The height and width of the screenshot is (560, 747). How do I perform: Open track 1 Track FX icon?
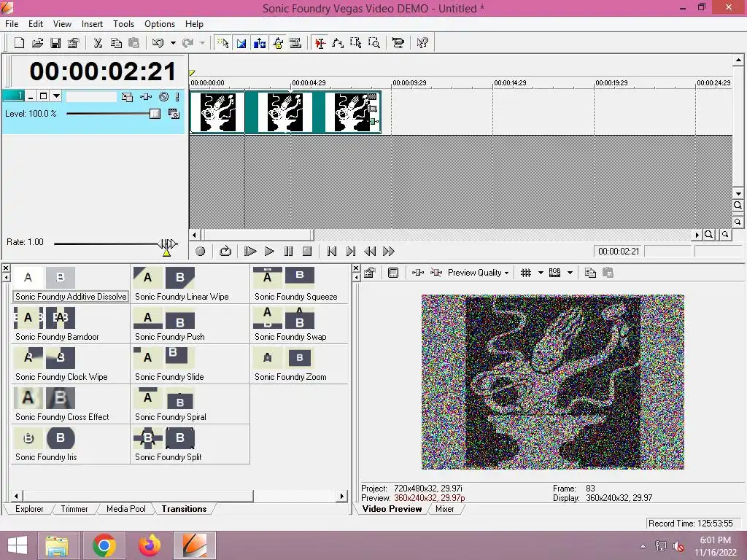coord(146,97)
